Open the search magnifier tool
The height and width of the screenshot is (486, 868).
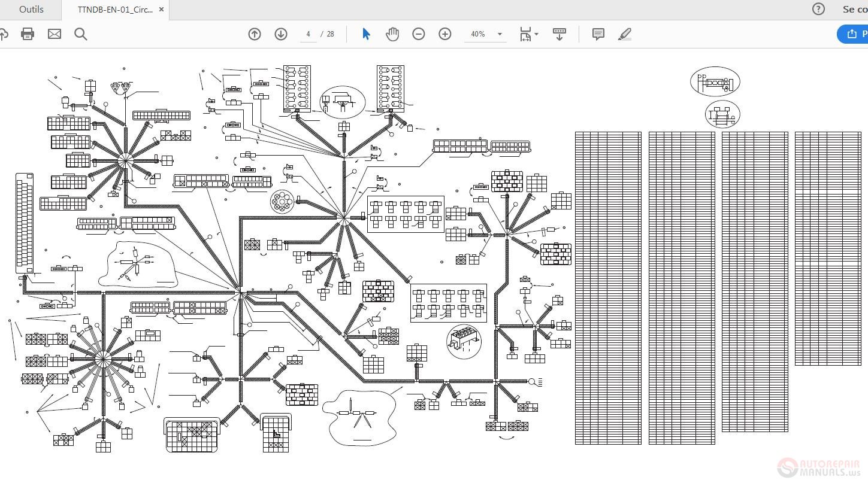click(x=81, y=34)
